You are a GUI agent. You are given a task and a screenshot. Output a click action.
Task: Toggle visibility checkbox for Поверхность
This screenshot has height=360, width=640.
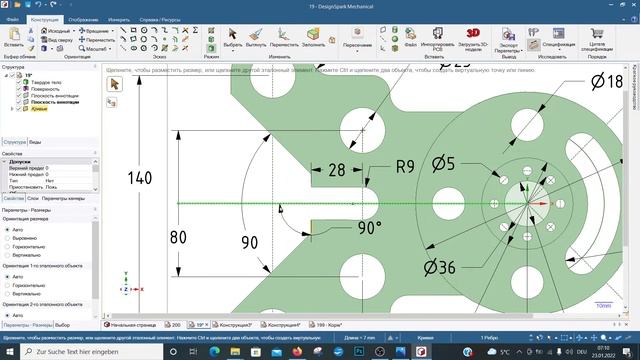coord(18,89)
